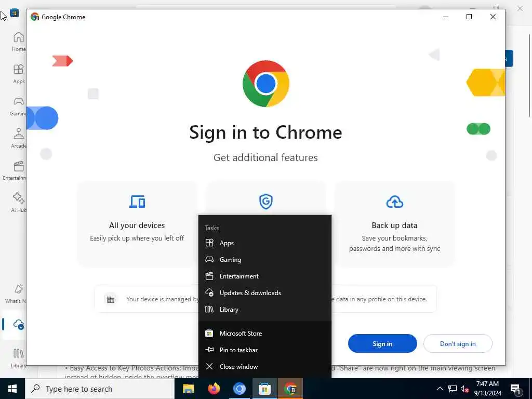Open the notification center icon
Screen dimensions: 532x399
pos(515,389)
